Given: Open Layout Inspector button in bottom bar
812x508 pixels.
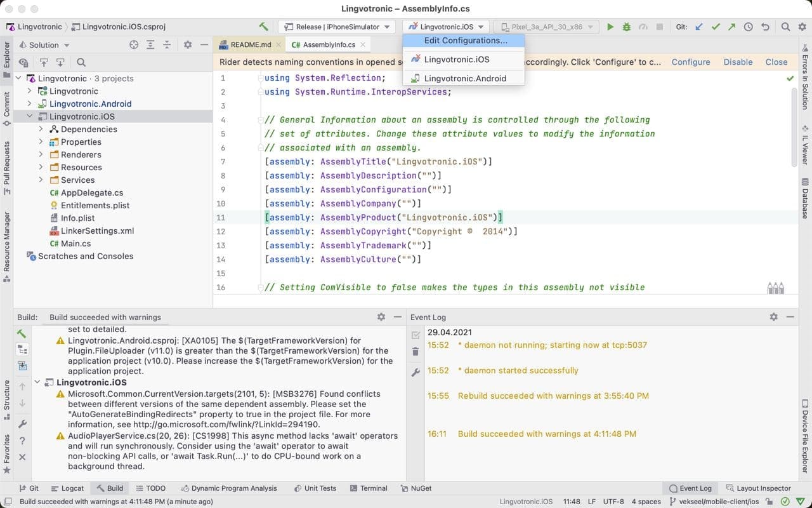Looking at the screenshot, I should click(x=757, y=488).
